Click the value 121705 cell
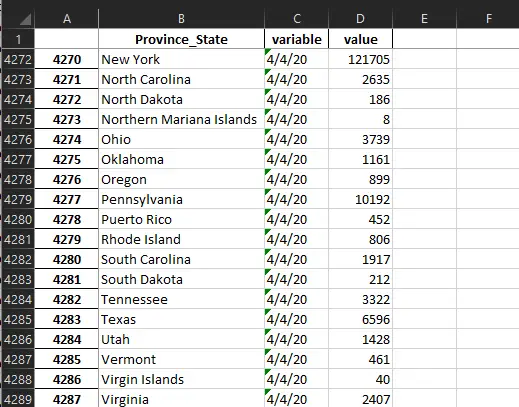 pyautogui.click(x=360, y=59)
